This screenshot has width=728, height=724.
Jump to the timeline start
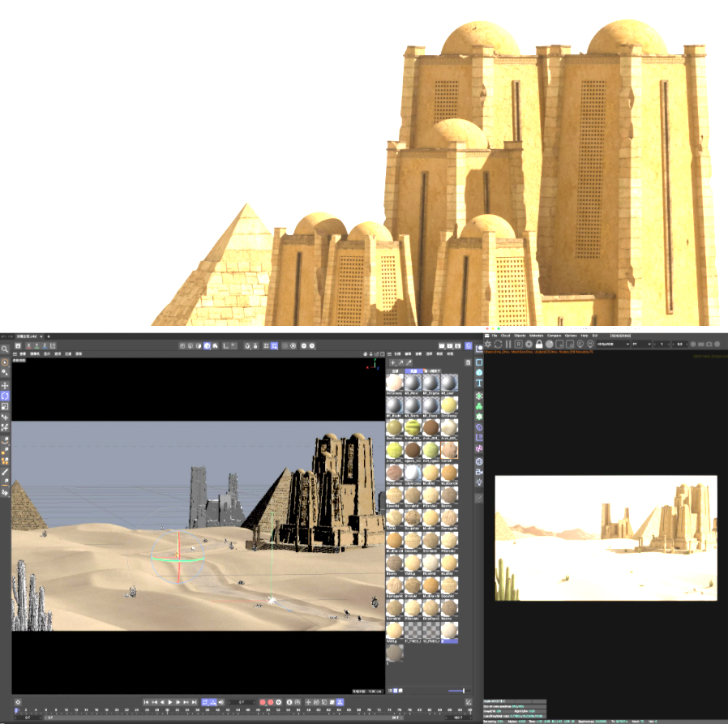[146, 702]
